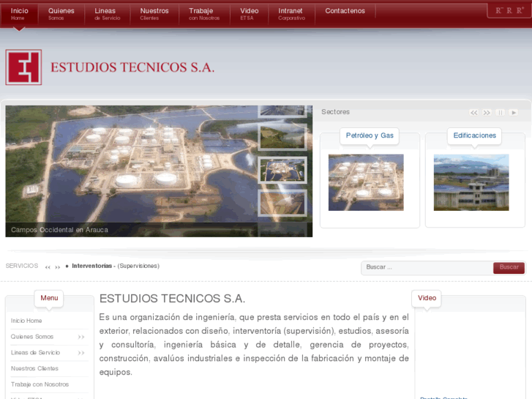The width and height of the screenshot is (532, 399).
Task: Click the Petróleo y Gas aerial thumbnail
Action: pos(366,183)
